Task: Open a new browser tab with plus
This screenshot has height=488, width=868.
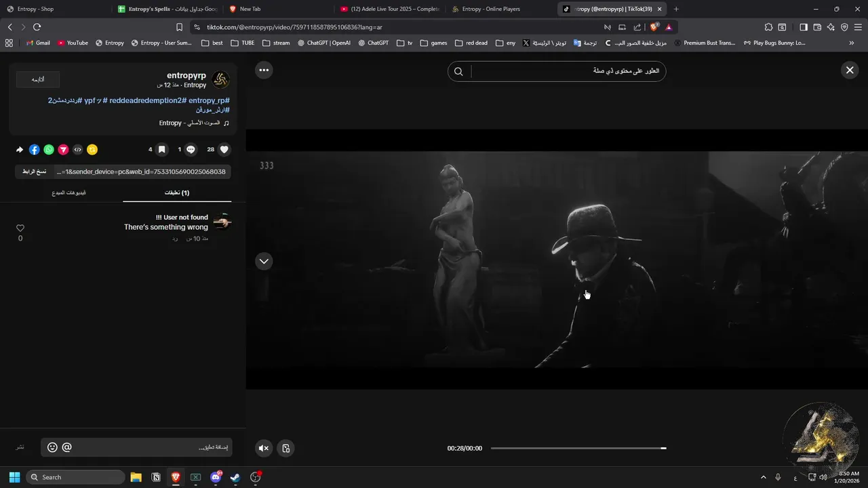Action: point(676,9)
